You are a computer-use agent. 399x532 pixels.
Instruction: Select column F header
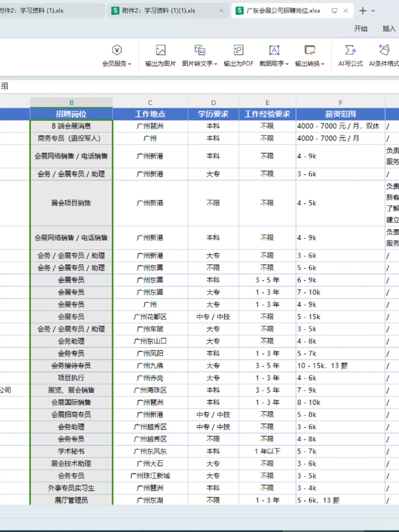(341, 103)
